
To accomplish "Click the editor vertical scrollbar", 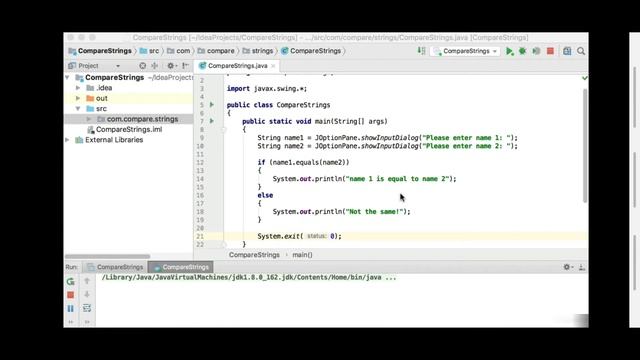I will [x=584, y=146].
